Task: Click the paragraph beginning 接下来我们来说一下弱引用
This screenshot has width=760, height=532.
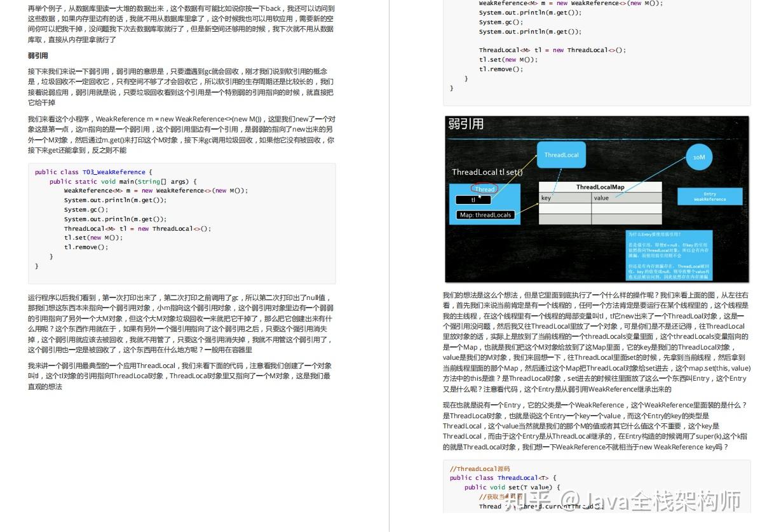Action: coord(181,87)
